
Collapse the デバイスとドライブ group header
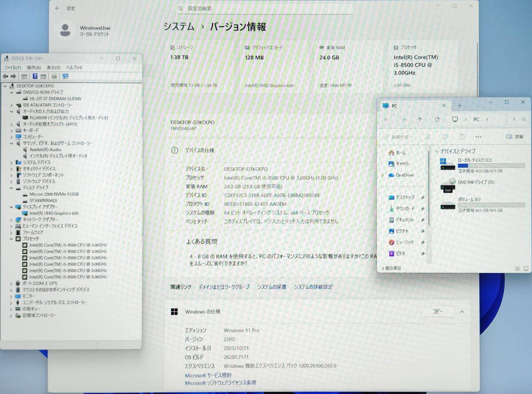(437, 151)
